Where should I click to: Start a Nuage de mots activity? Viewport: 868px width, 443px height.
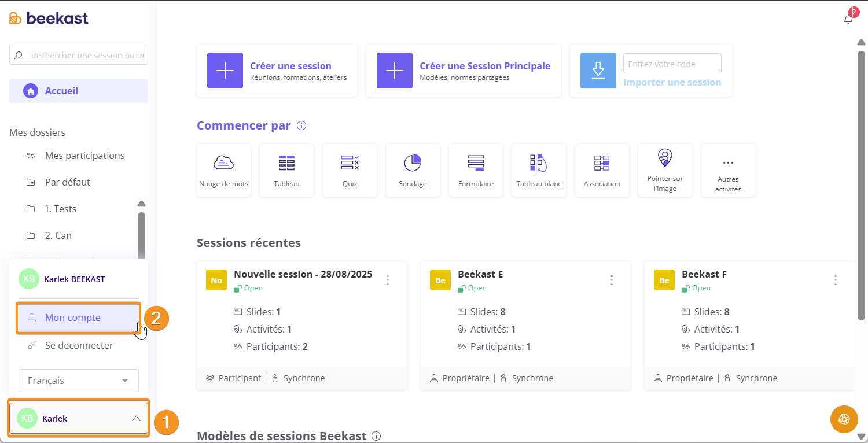coord(223,171)
